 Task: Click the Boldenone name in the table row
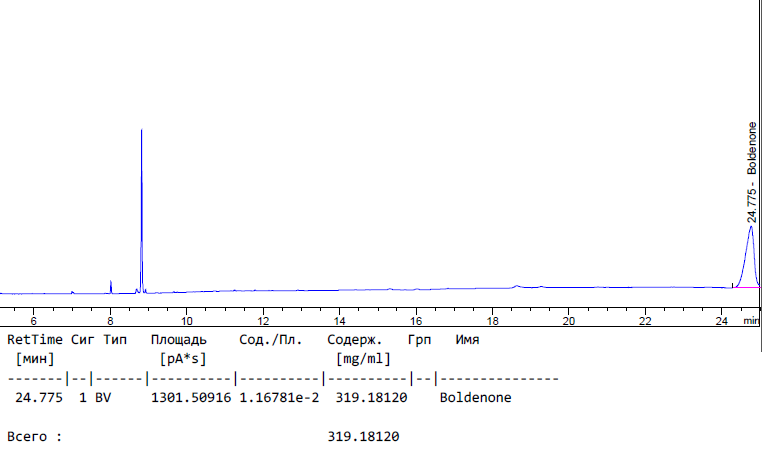475,397
